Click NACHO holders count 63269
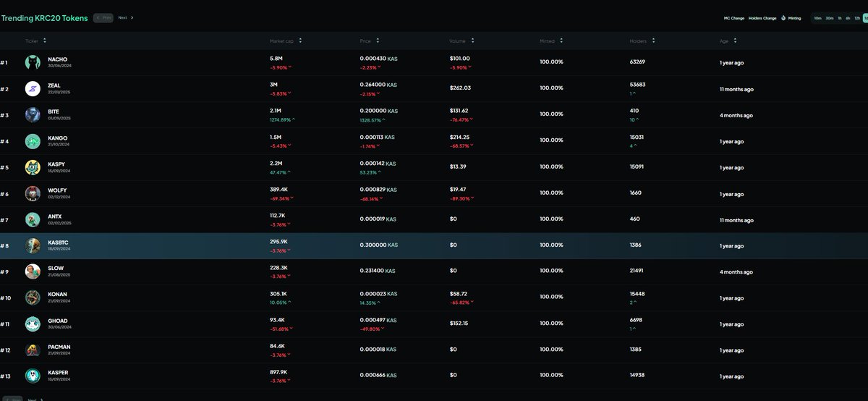This screenshot has height=401, width=868. pyautogui.click(x=637, y=62)
